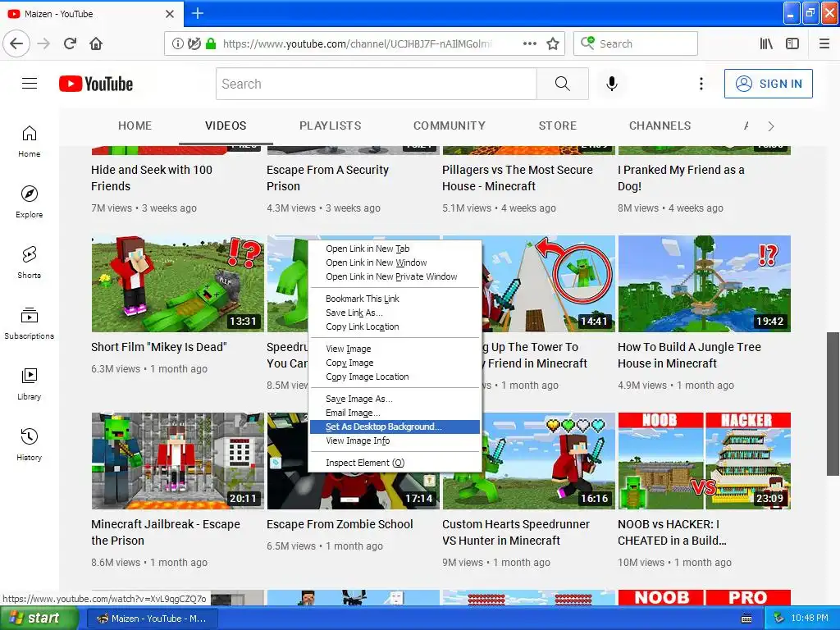Viewport: 840px width, 630px height.
Task: Expand more channel tabs with right chevron
Action: tap(771, 126)
